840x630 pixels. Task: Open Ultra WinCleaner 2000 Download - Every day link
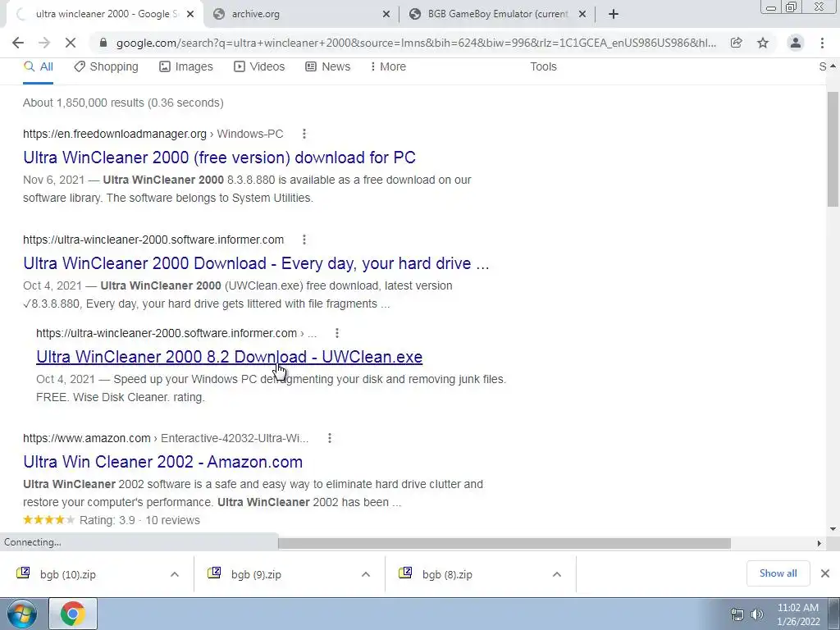(x=256, y=263)
